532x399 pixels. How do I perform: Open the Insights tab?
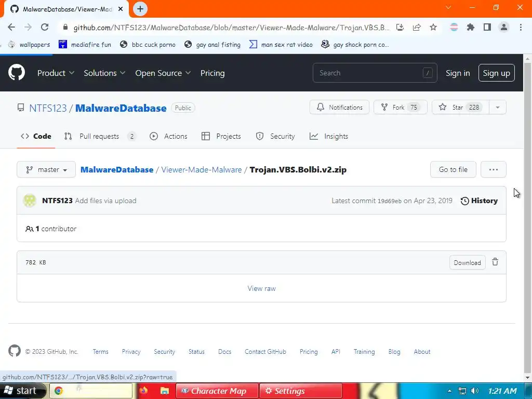click(329, 136)
